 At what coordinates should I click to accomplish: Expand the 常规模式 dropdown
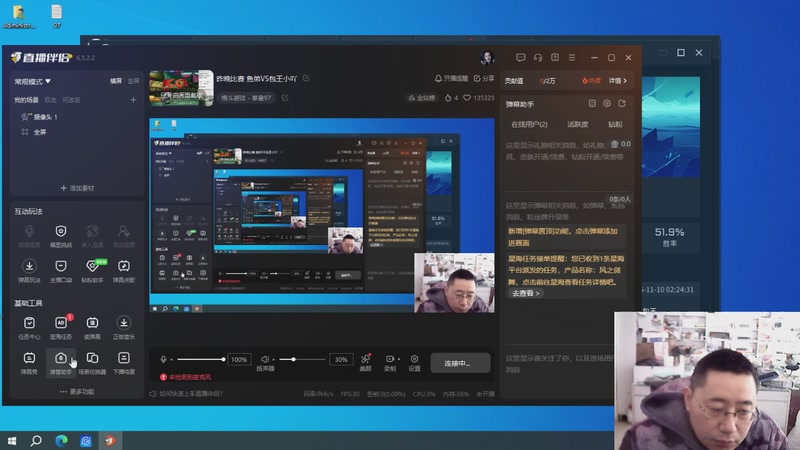coord(33,81)
